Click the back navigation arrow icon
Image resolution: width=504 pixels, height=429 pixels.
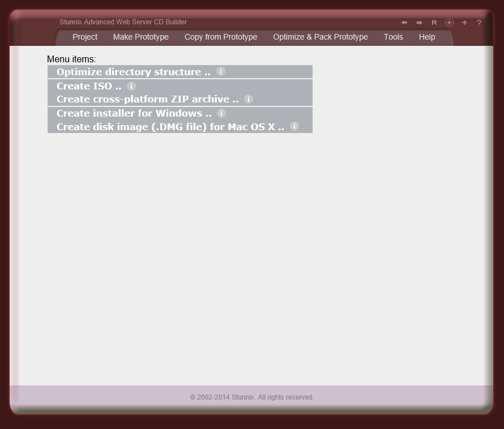(404, 23)
